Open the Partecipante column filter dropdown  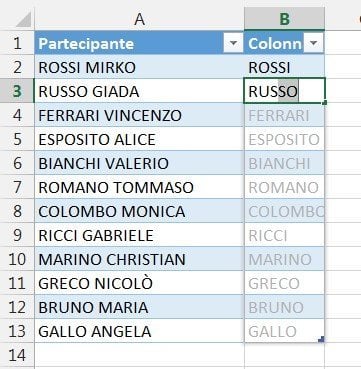pos(233,43)
